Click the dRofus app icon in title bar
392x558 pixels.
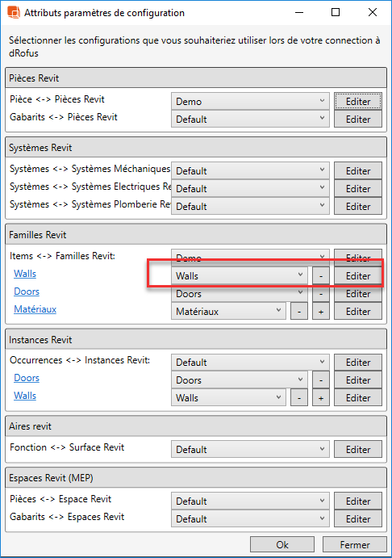14,12
